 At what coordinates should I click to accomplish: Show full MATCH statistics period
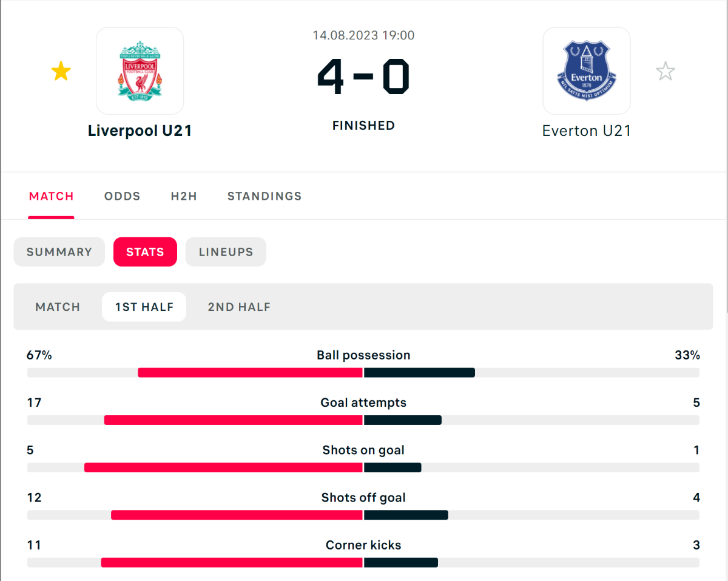pyautogui.click(x=58, y=307)
